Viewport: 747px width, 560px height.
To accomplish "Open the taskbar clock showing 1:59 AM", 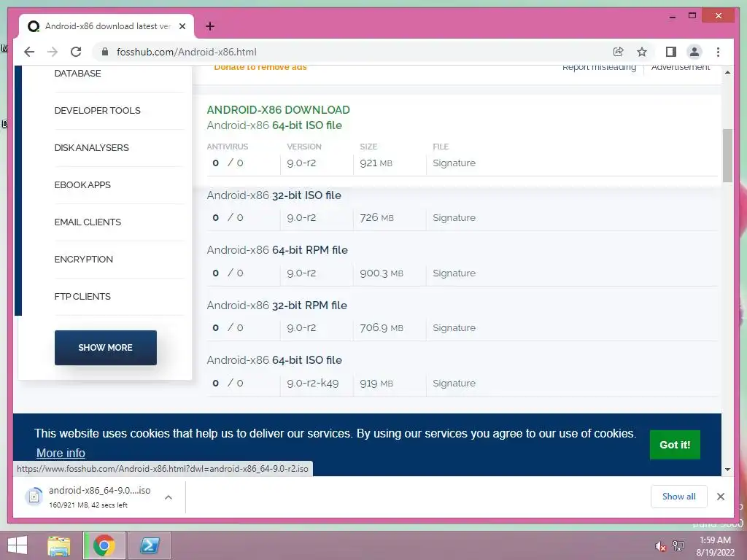I will (715, 546).
